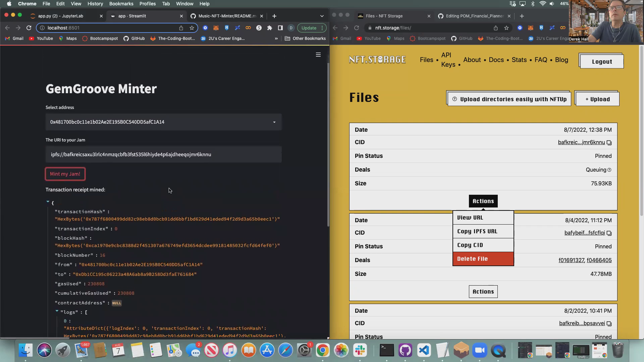Share localhost page icon in address bar

(181, 28)
